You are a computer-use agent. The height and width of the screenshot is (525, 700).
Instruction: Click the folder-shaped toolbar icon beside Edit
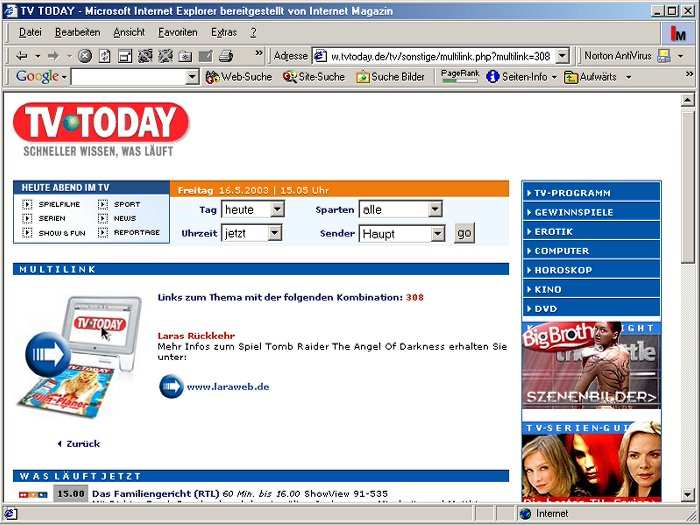(185, 56)
